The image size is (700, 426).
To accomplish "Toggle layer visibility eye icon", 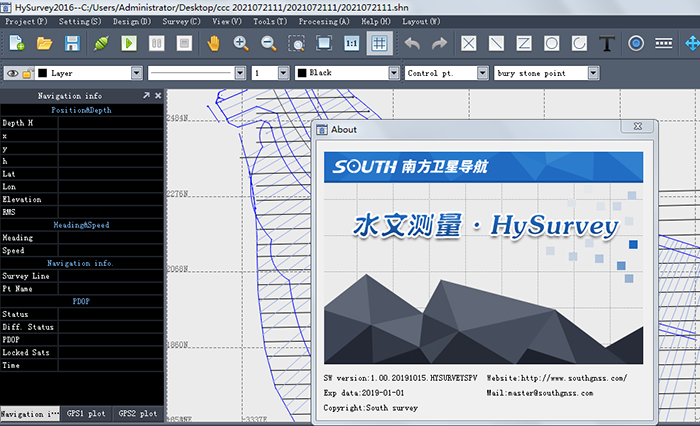I will 12,73.
